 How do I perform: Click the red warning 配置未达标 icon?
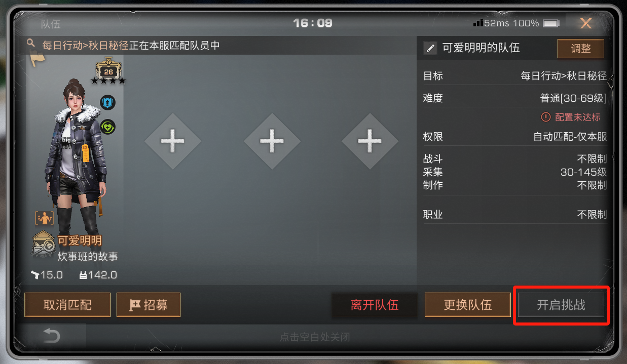point(545,117)
